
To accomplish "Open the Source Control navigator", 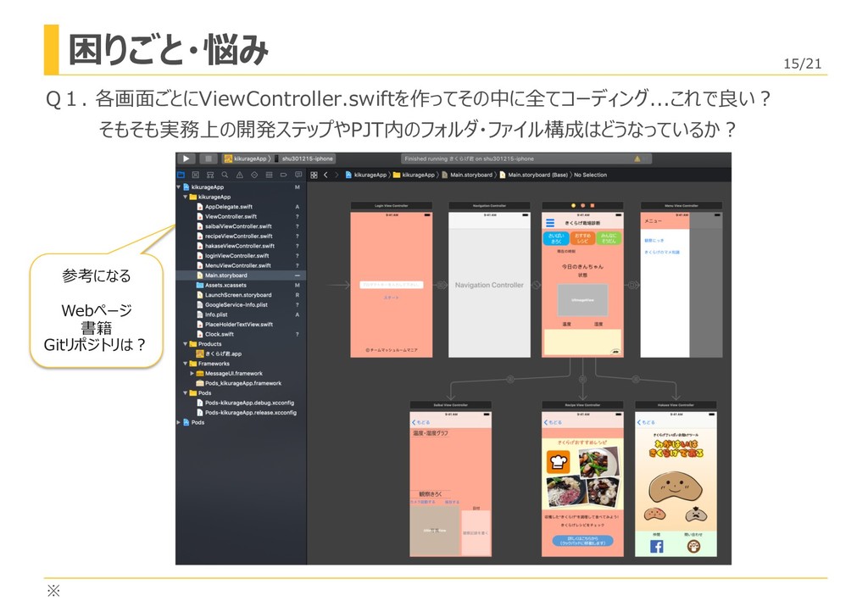I will pos(196,175).
